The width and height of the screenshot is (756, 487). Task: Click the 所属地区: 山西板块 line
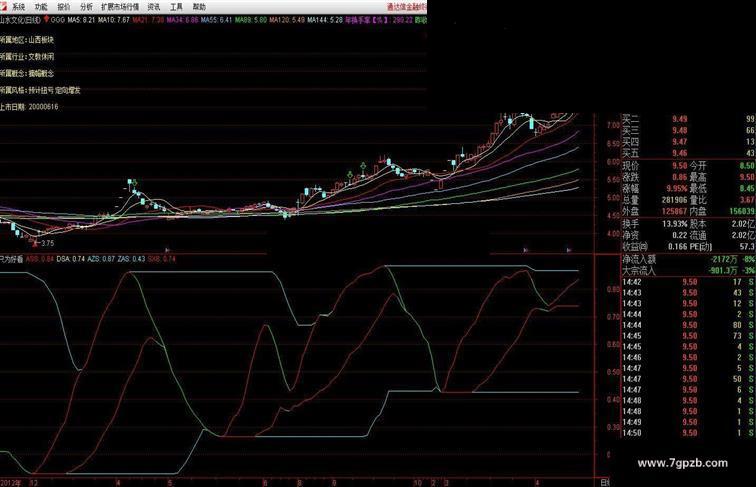(x=27, y=40)
